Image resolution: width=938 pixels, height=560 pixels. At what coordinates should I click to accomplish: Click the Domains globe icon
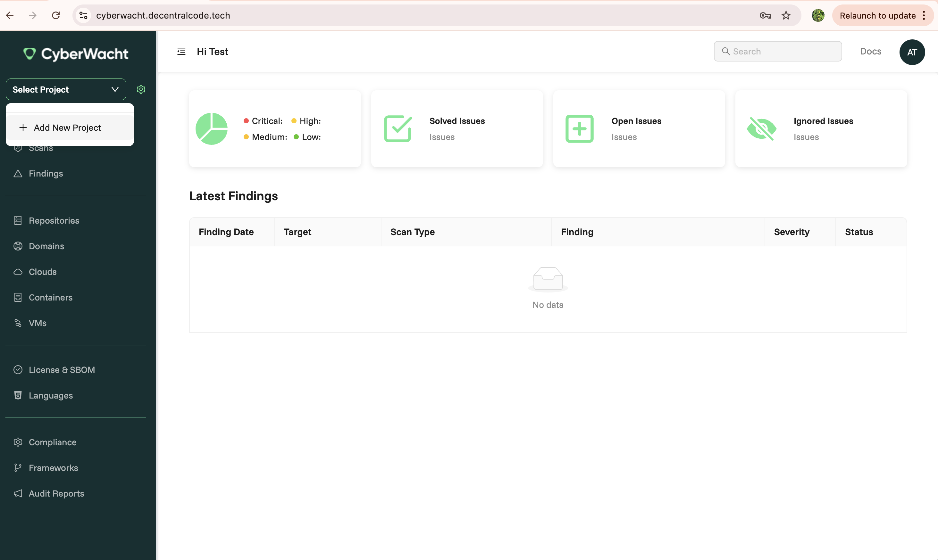click(x=18, y=246)
